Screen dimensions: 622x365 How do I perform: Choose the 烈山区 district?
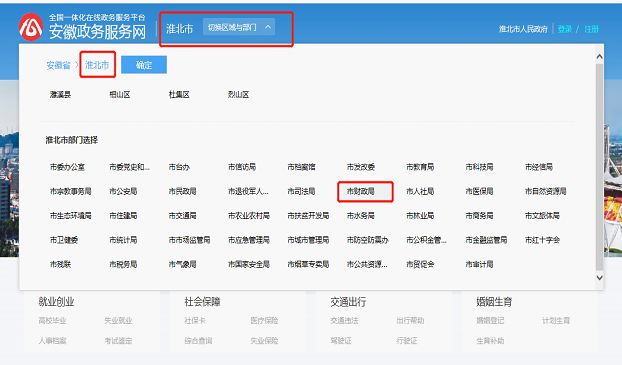pos(238,95)
